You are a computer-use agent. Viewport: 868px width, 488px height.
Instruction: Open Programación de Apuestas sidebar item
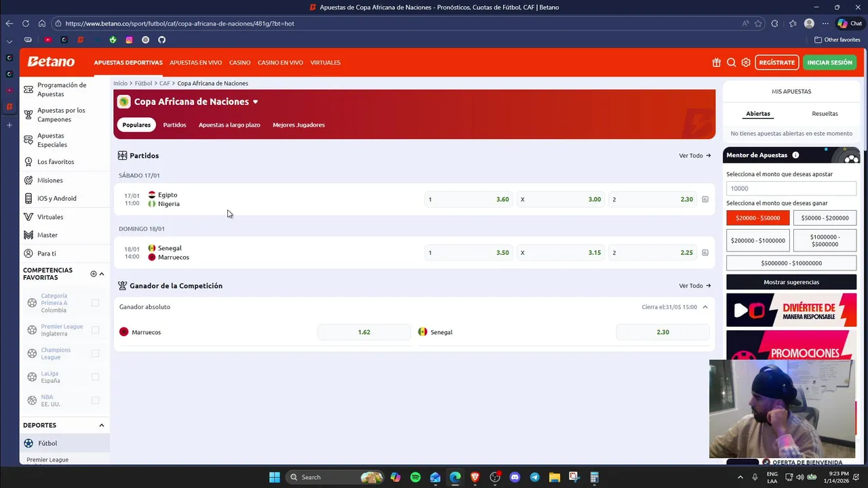[x=64, y=89]
